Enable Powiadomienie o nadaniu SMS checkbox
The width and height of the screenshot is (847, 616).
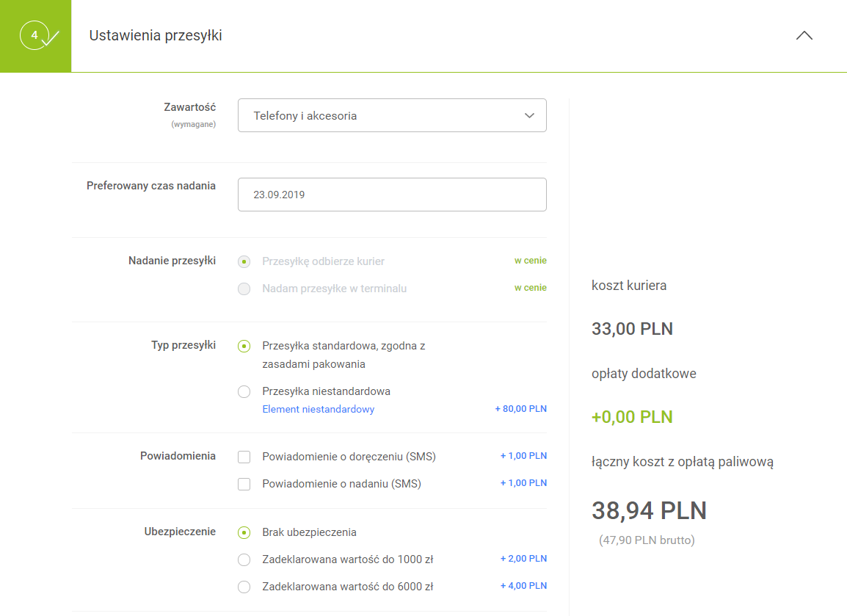244,485
